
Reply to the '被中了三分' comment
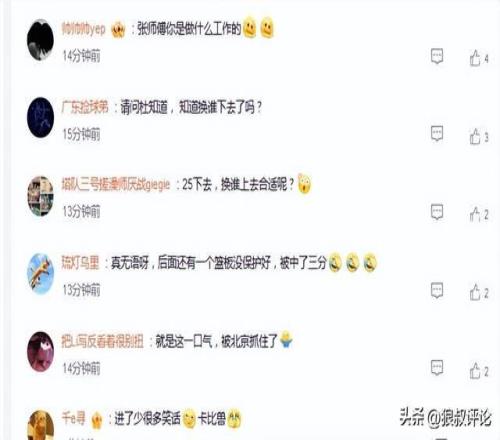pos(437,290)
